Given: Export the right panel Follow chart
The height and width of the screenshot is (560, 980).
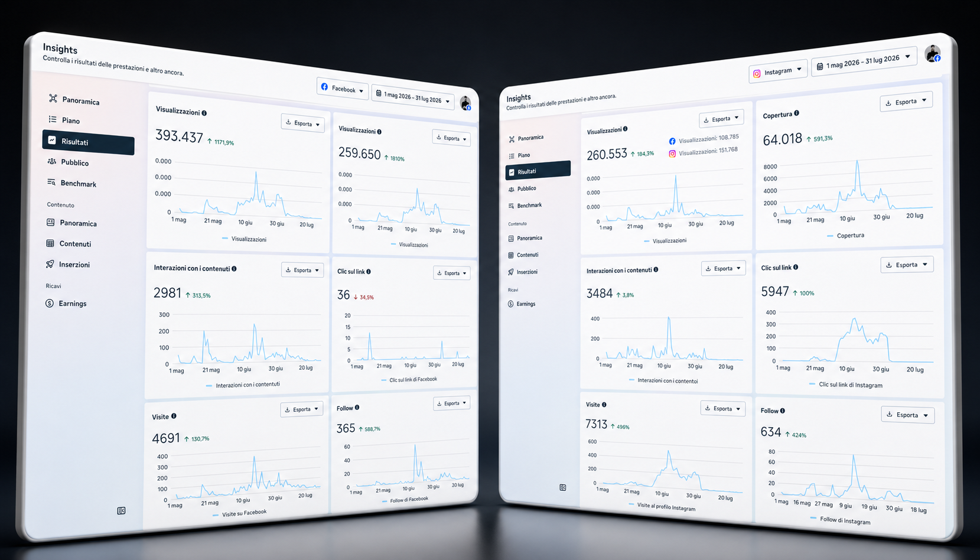Looking at the screenshot, I should pos(908,415).
